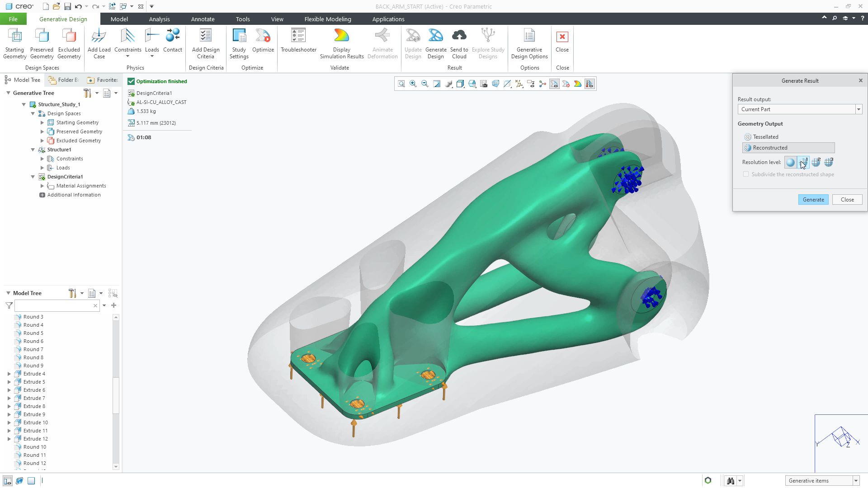Toggle Subdivide the reconstructed shape checkbox
868x488 pixels.
(x=746, y=174)
